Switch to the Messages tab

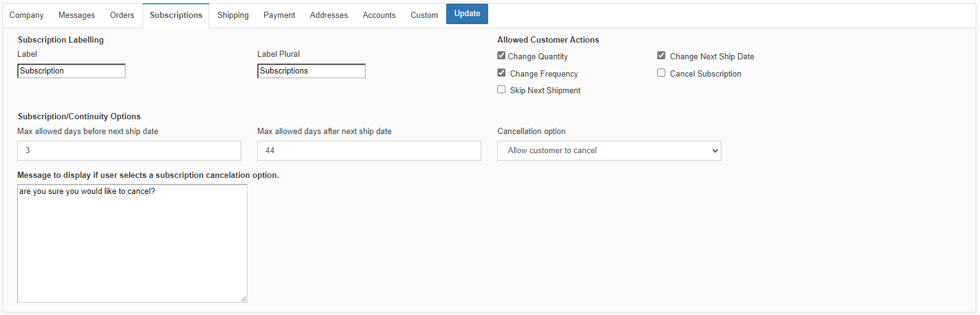tap(77, 15)
